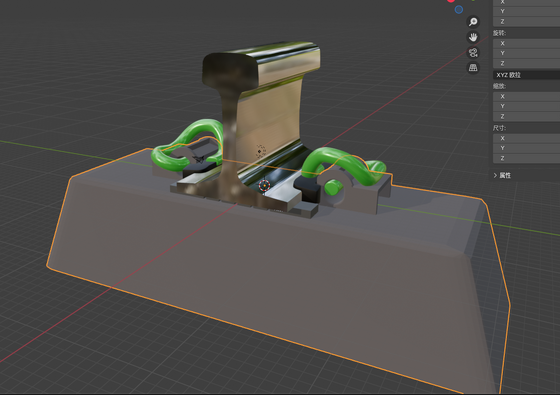Click the 缩放 X value field

[x=526, y=96]
